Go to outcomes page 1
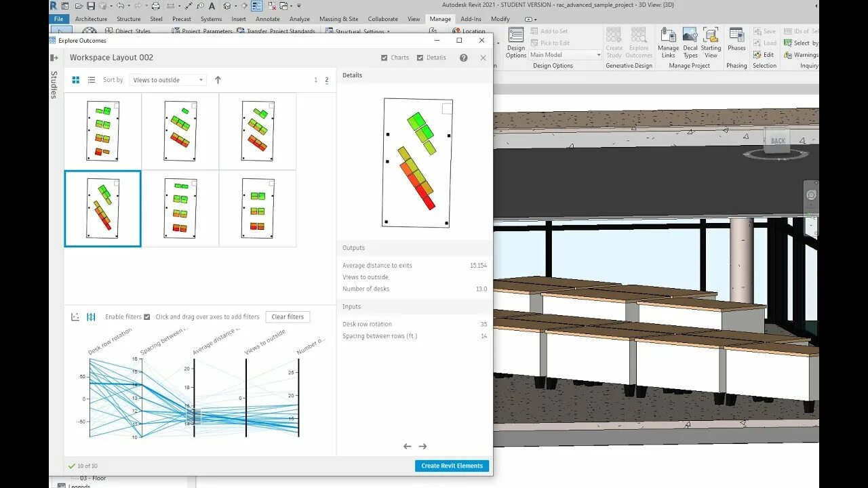 315,80
